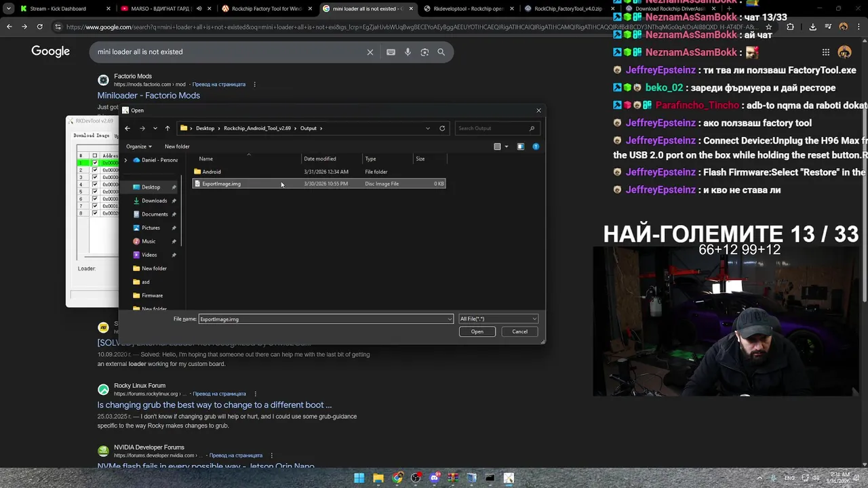This screenshot has width=868, height=488.
Task: Click Rockchip_Android_Tool_v2.69 in breadcrumb path
Action: [x=257, y=128]
